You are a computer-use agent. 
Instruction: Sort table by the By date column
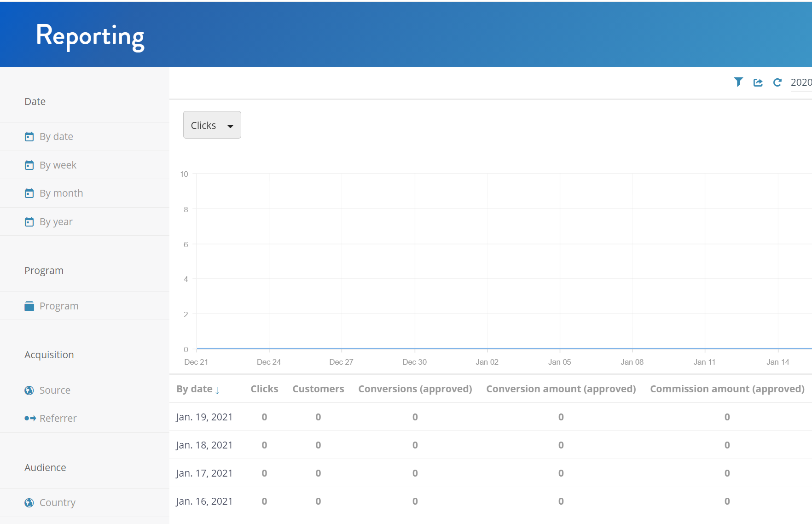click(194, 389)
